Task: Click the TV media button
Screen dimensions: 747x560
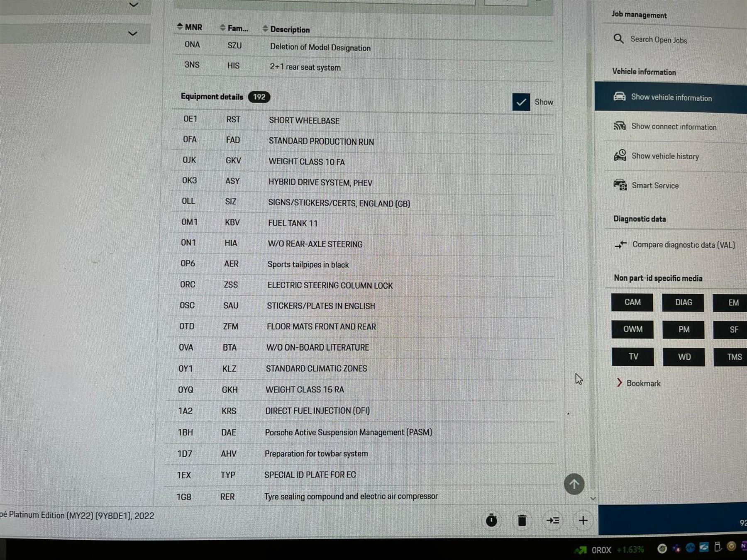Action: point(633,357)
